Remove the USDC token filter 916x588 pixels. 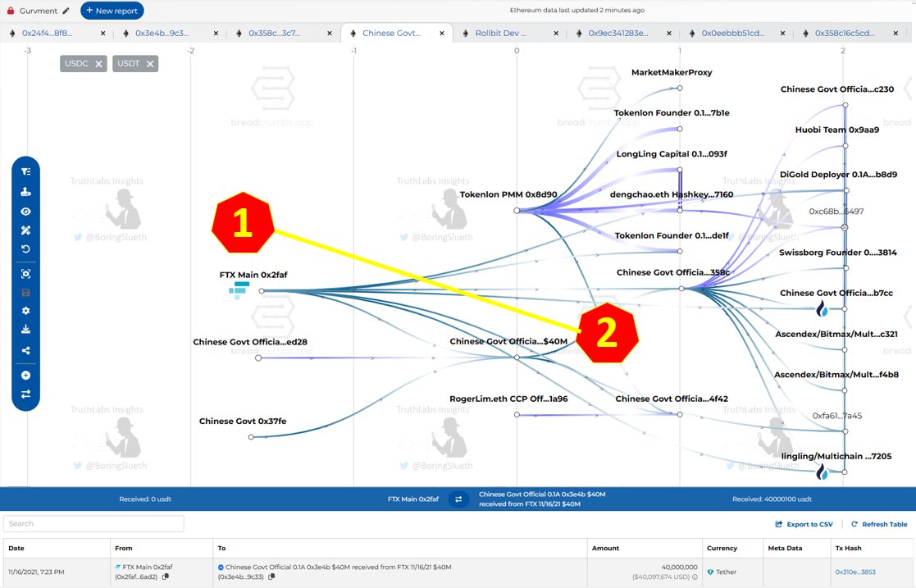[99, 64]
